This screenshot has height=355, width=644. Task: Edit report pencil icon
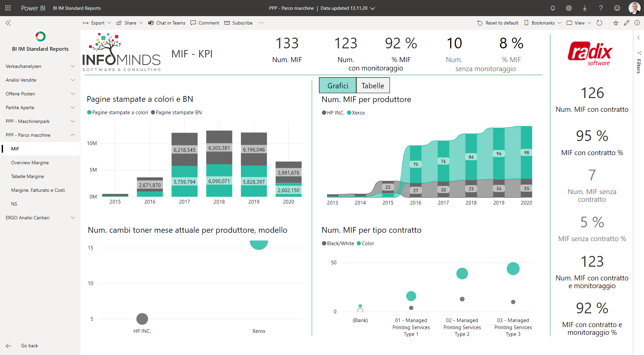tap(627, 23)
